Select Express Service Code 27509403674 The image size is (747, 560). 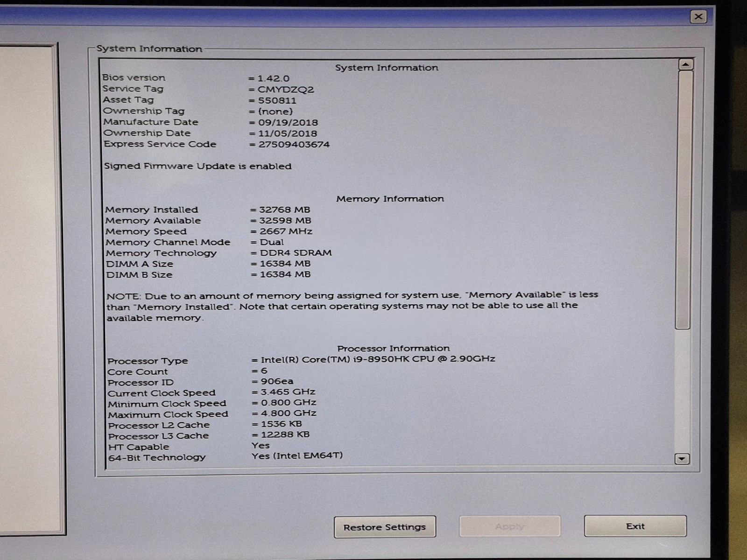(294, 145)
